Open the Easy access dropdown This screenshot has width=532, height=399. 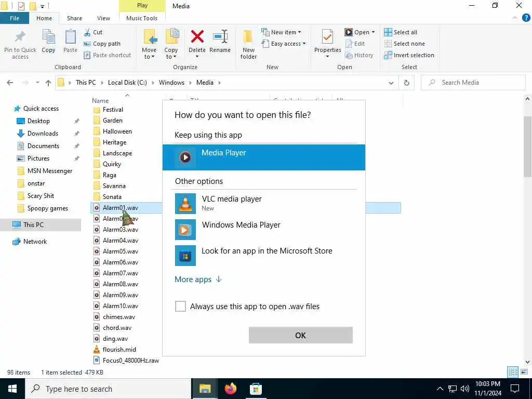click(x=284, y=44)
